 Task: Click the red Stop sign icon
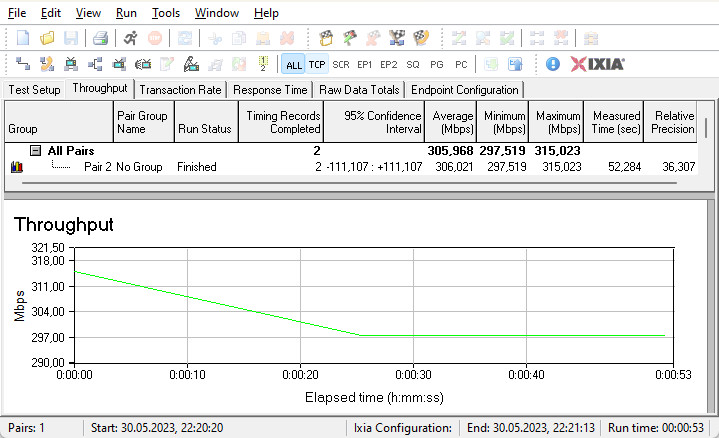click(x=155, y=38)
